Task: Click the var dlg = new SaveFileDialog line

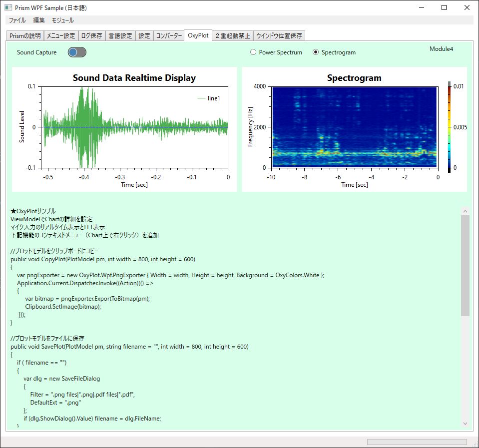Action: [x=62, y=379]
